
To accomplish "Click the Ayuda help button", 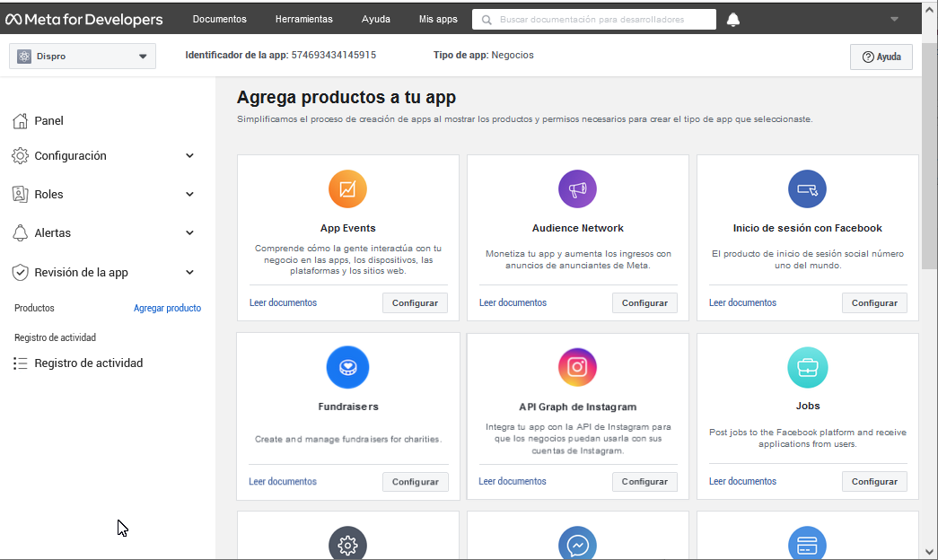I will [x=881, y=57].
